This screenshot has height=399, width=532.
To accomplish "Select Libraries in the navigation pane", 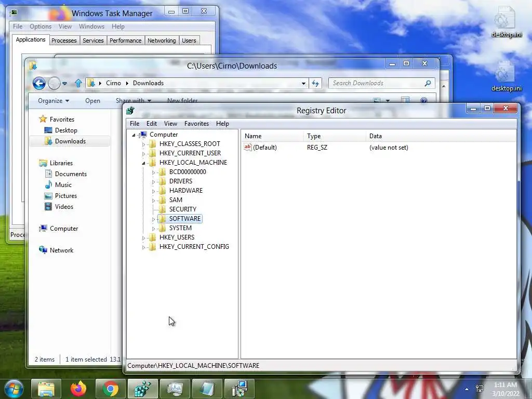I will [x=61, y=163].
